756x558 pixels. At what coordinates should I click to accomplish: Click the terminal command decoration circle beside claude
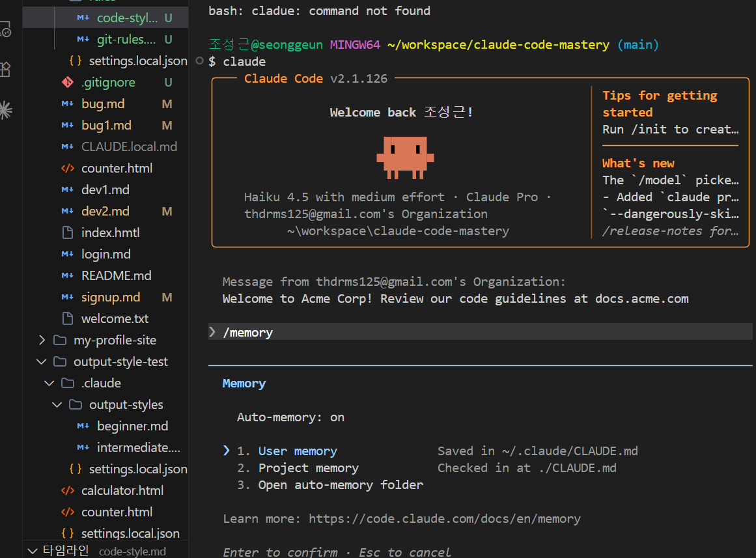tap(200, 61)
